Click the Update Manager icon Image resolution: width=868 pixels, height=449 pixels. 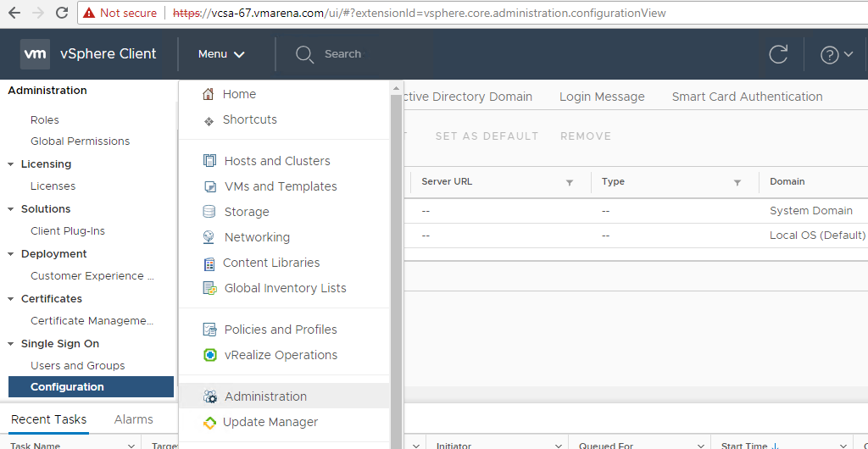[209, 422]
